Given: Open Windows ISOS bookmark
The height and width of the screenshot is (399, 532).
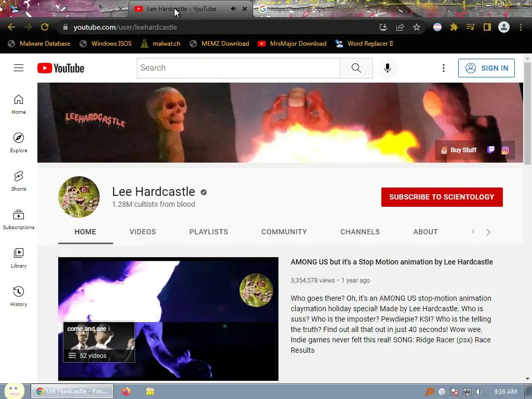Looking at the screenshot, I should (105, 44).
